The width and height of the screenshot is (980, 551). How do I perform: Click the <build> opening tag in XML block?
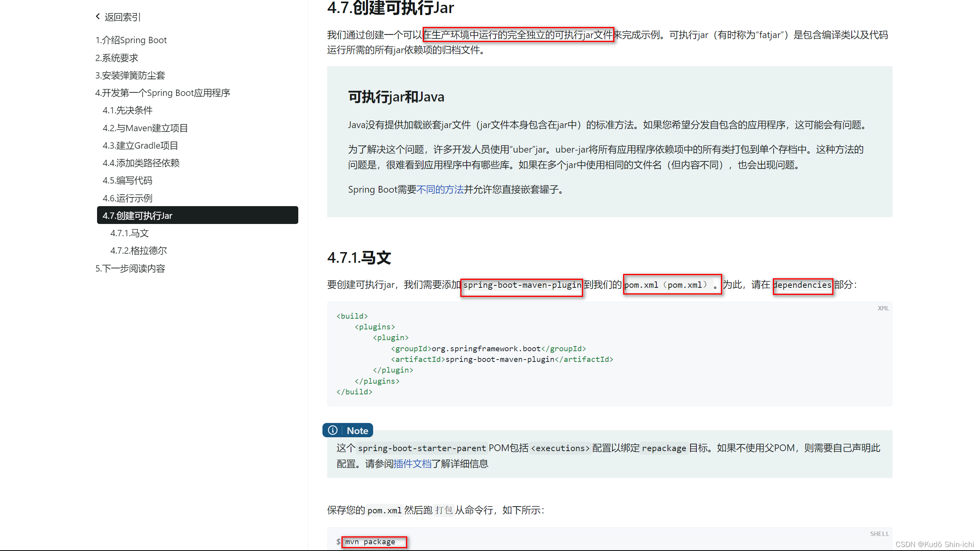352,316
